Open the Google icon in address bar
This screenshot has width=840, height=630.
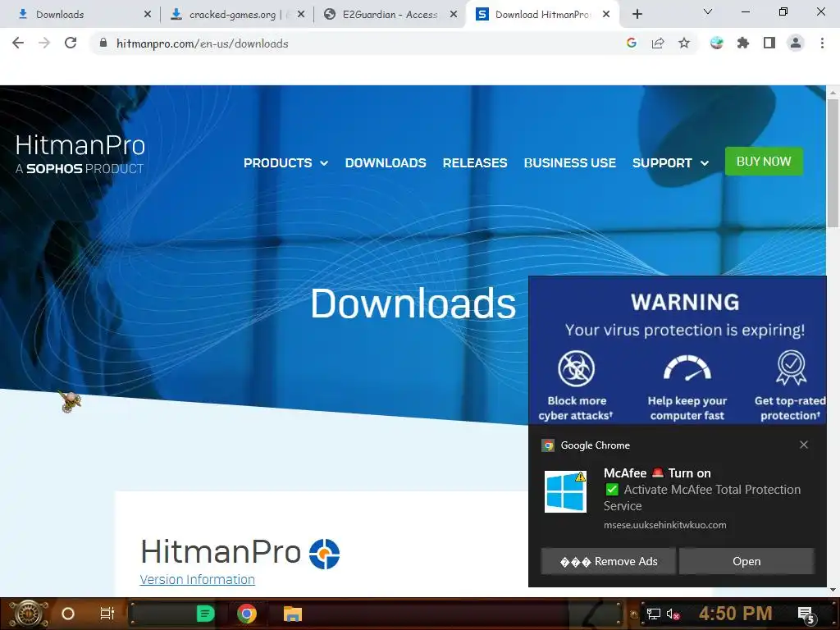[x=632, y=43]
